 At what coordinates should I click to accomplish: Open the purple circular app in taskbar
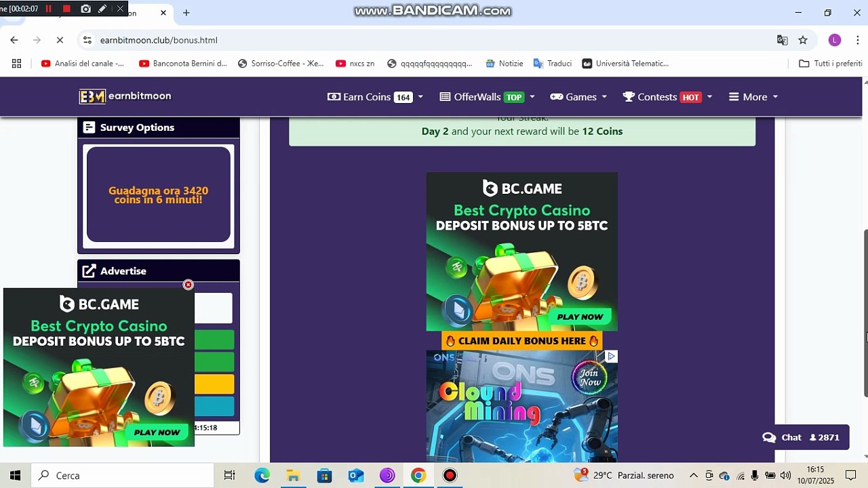click(x=387, y=476)
